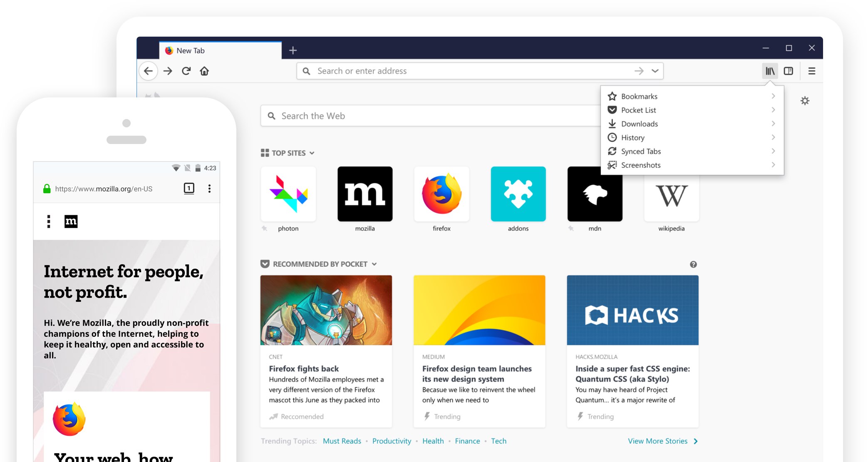Click the CNET robot story image

[326, 310]
